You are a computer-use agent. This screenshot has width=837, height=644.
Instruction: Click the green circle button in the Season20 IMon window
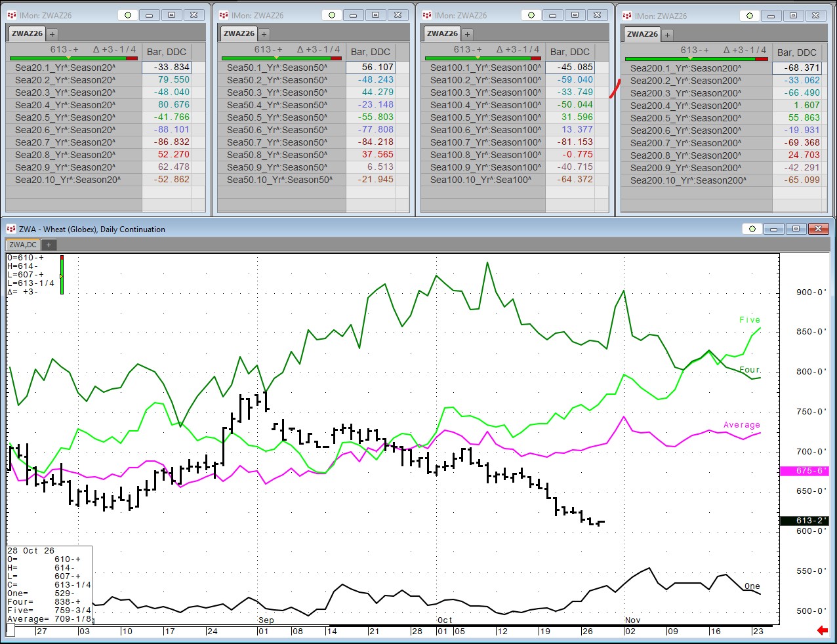point(127,15)
